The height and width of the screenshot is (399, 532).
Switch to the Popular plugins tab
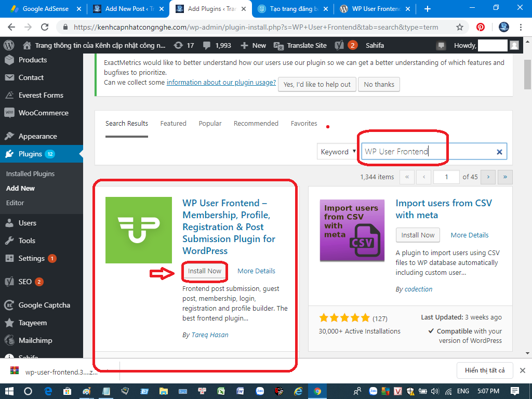[x=210, y=123]
